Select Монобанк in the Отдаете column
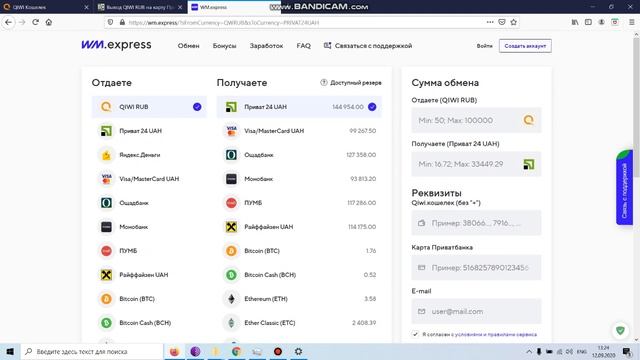Viewport: 640px width, 360px height. 149,227
